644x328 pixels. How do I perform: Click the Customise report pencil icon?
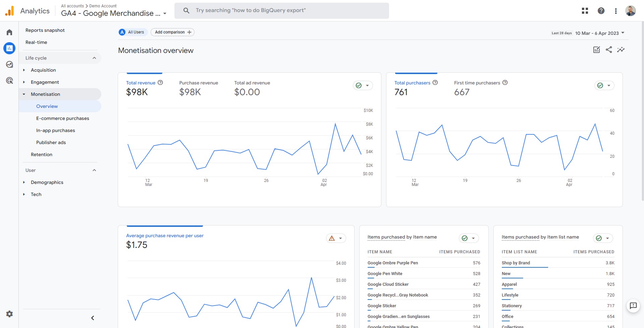597,50
